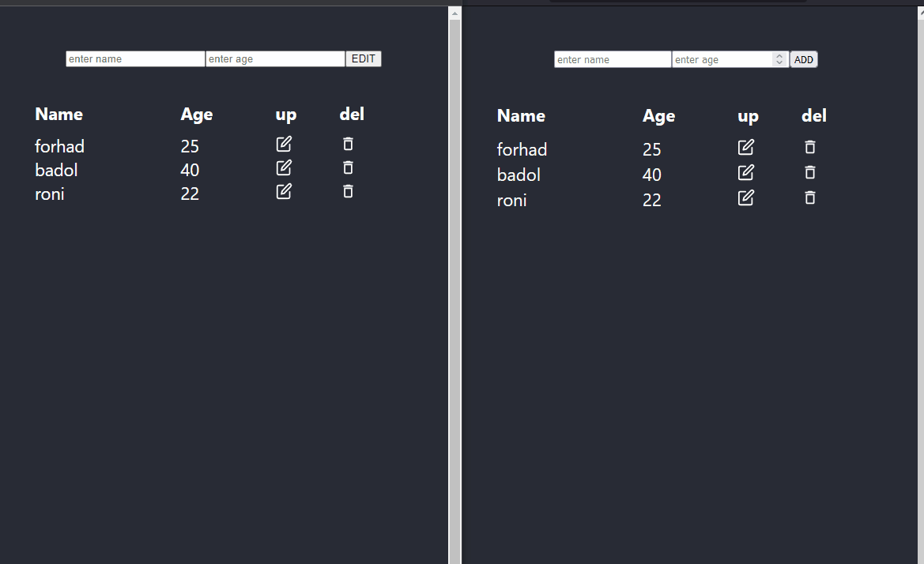This screenshot has height=564, width=924.
Task: Click the down arrow on the age spinner
Action: [779, 62]
